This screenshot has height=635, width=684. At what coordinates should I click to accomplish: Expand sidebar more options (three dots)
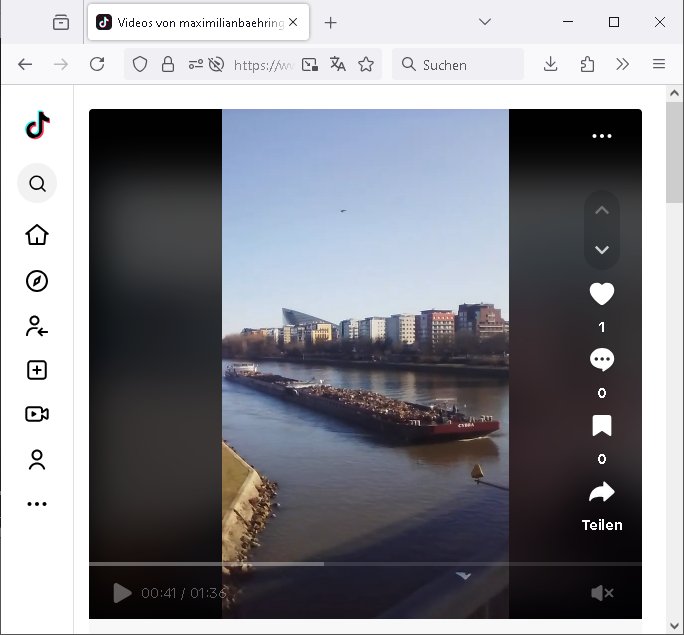[x=37, y=504]
